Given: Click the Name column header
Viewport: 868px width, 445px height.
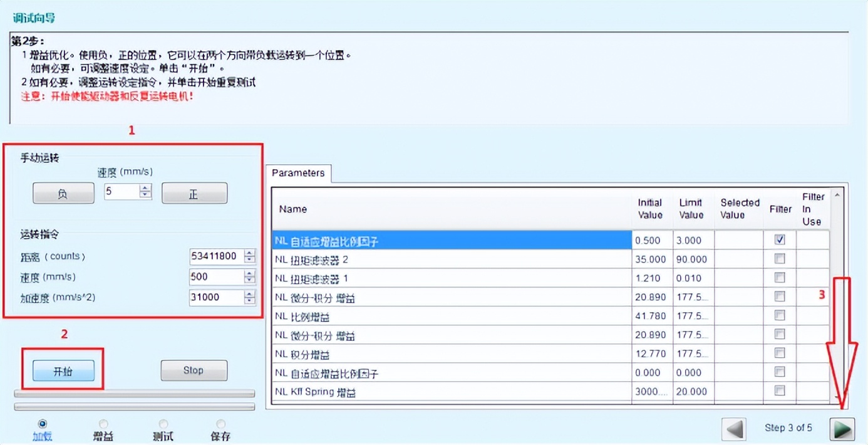Looking at the screenshot, I should [x=452, y=209].
